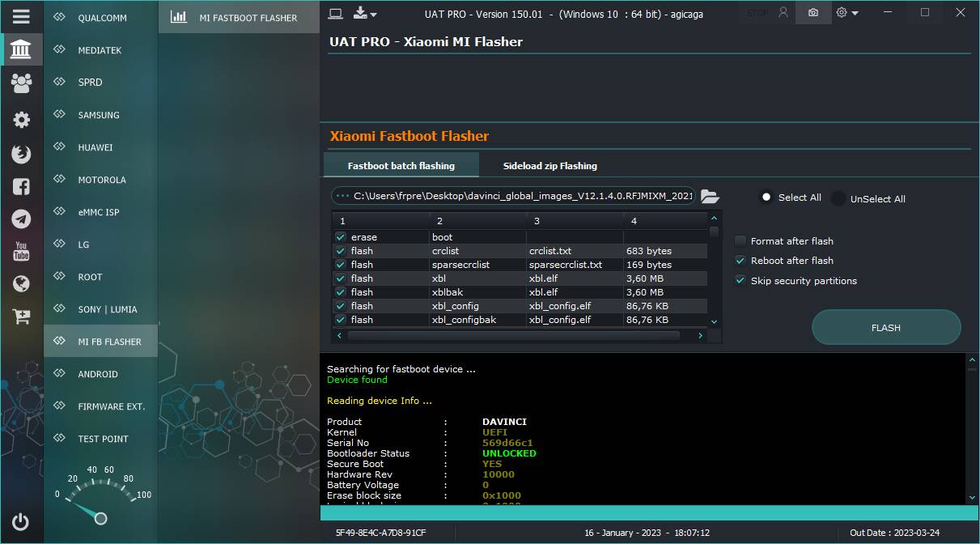The width and height of the screenshot is (980, 544).
Task: Select the bank building home icon
Action: (21, 49)
